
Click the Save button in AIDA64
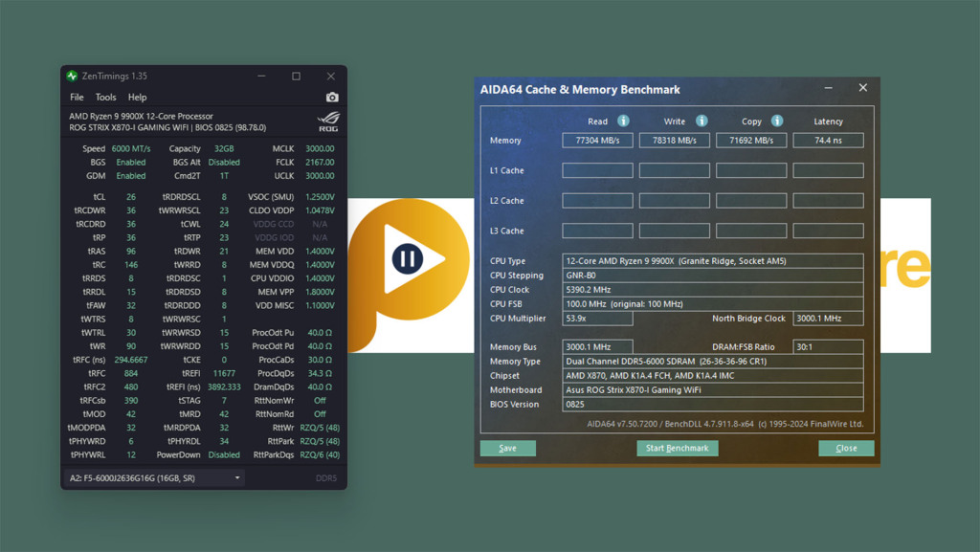[x=507, y=449]
